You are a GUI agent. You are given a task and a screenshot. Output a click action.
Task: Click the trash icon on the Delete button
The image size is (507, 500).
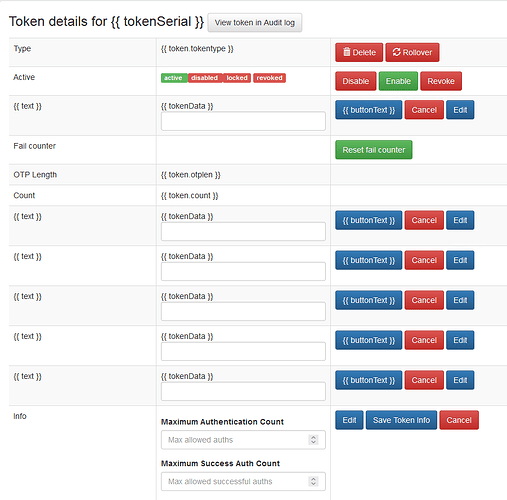click(347, 52)
